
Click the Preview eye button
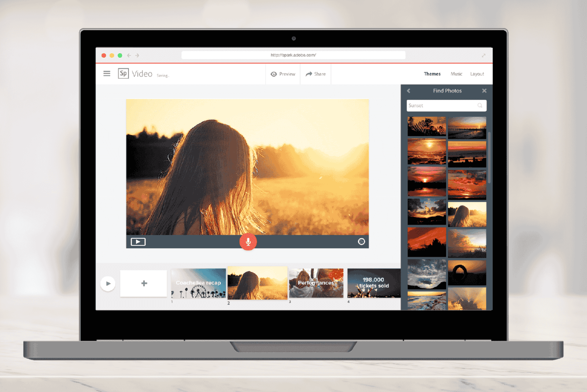283,74
